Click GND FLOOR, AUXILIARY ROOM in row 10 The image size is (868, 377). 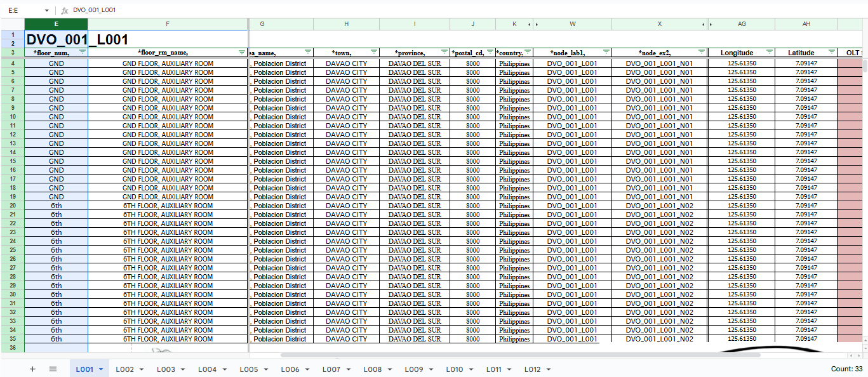168,117
